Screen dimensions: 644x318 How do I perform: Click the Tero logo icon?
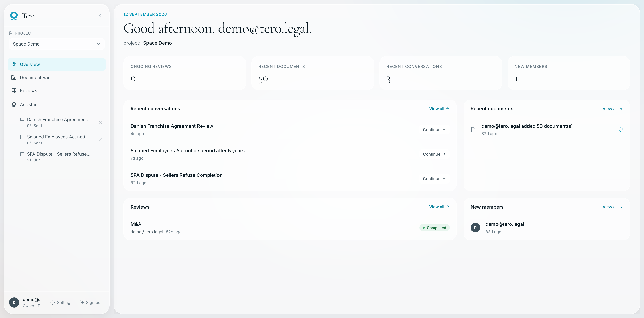tap(14, 16)
